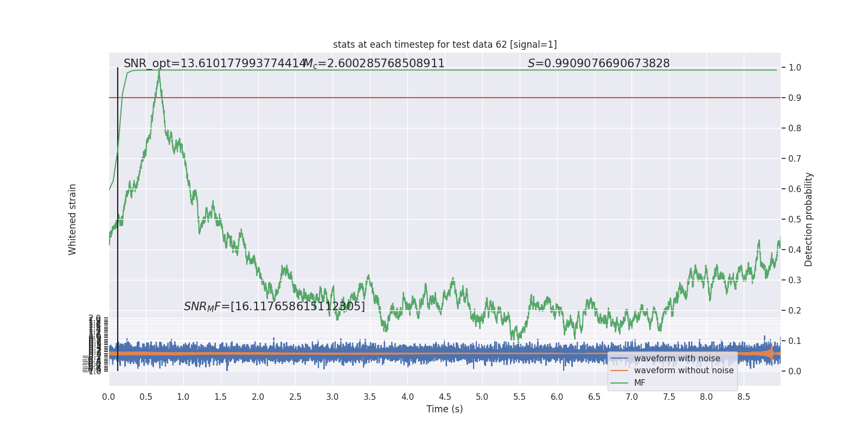Viewport: 868px width, 434px height.
Task: Click x-axis tick label 8.5
Action: (744, 397)
